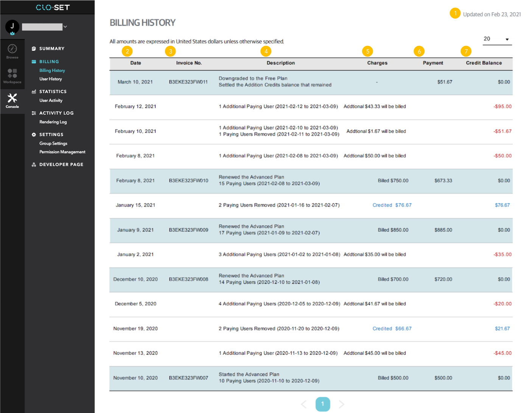The width and height of the screenshot is (532, 413).
Task: Go to the previous page arrow
Action: [304, 404]
